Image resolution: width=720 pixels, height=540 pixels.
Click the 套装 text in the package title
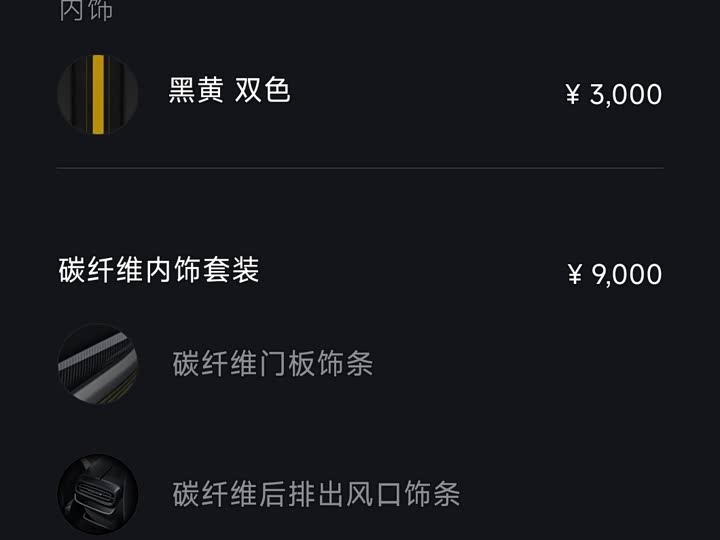(231, 270)
